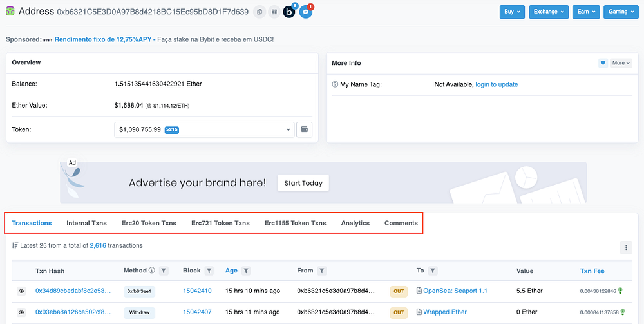Image resolution: width=644 pixels, height=324 pixels.
Task: Select the balance 1.515135441630422921 Ether text
Action: tap(158, 84)
